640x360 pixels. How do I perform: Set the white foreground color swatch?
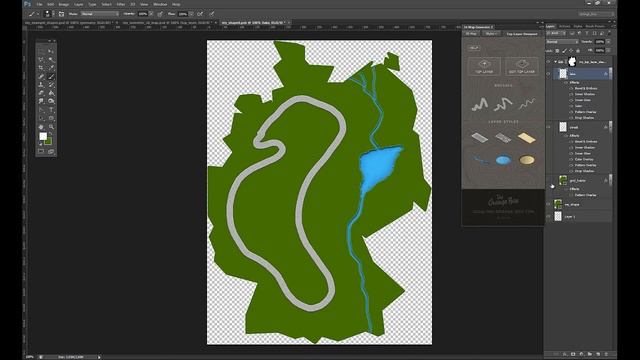pos(43,136)
